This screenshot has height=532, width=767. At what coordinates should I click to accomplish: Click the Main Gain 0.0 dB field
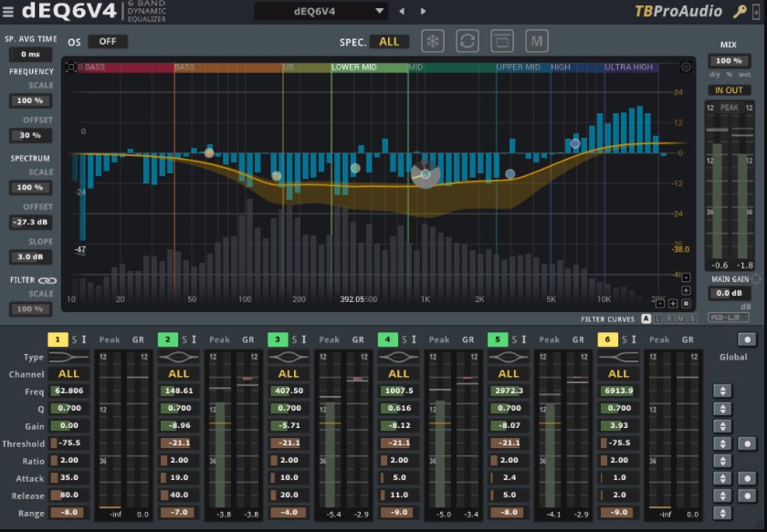tap(729, 293)
